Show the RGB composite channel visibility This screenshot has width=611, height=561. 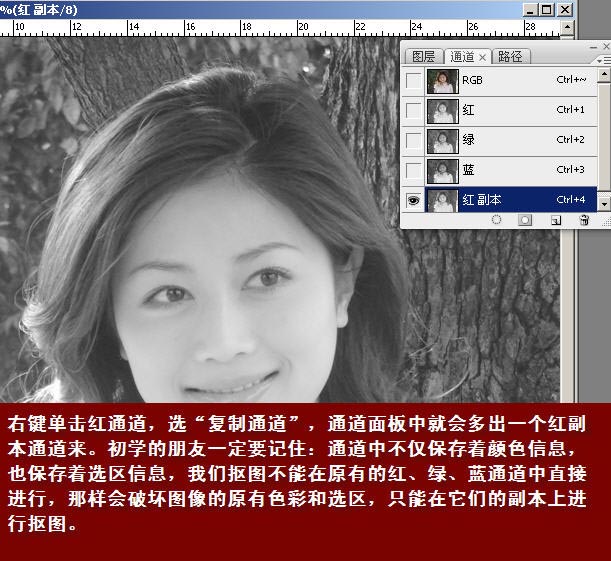click(x=412, y=79)
